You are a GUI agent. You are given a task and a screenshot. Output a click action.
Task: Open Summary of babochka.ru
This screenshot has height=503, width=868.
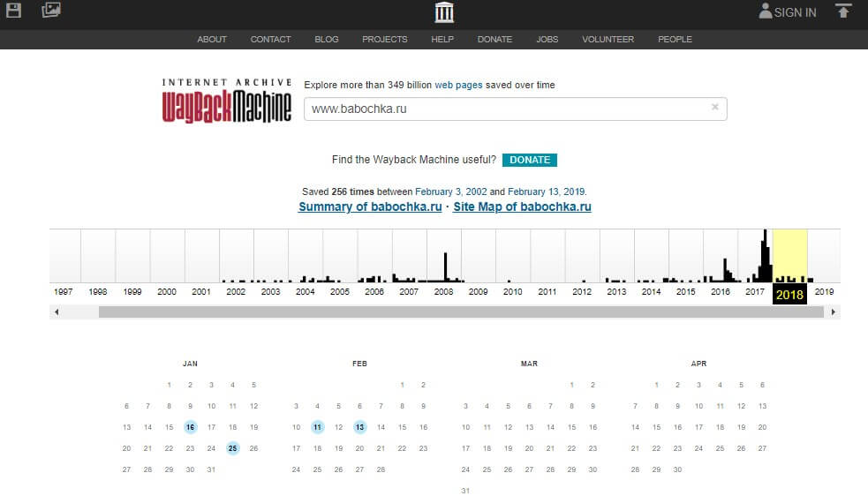point(370,206)
